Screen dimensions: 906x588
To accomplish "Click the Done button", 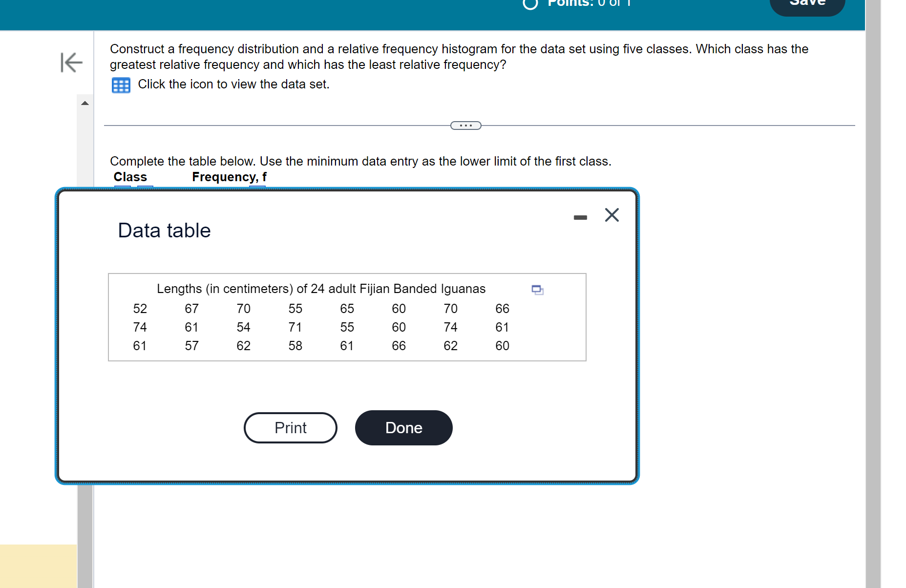I will point(403,427).
